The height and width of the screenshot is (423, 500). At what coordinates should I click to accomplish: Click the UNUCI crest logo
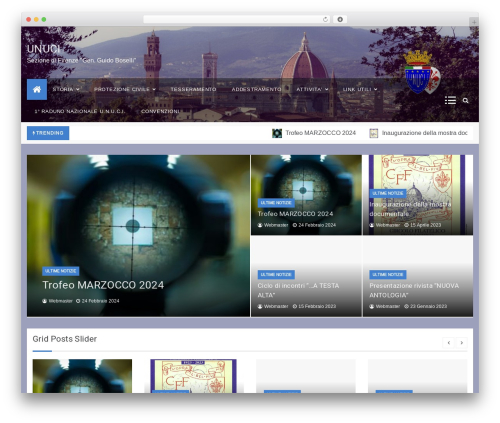[421, 72]
